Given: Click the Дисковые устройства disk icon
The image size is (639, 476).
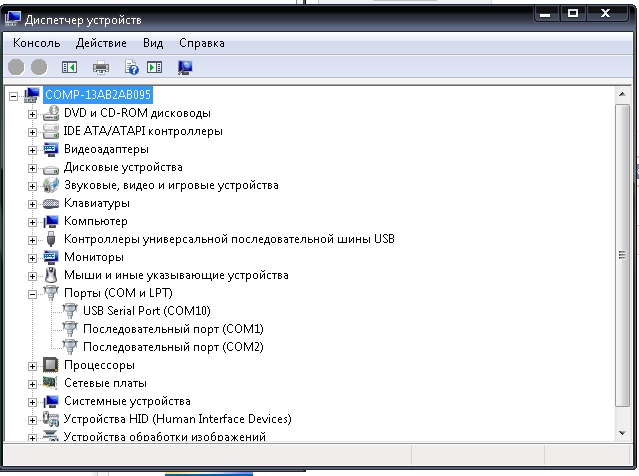Looking at the screenshot, I should click(x=51, y=168).
